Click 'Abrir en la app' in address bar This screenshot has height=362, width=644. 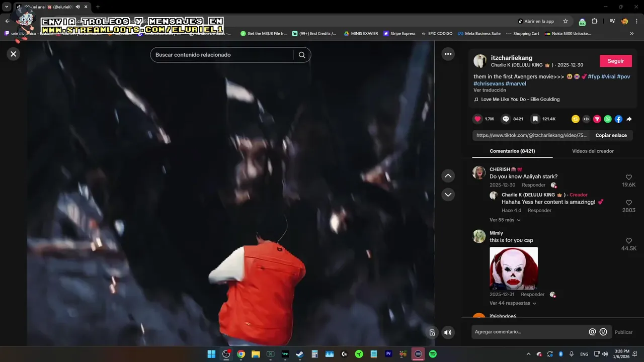(536, 21)
